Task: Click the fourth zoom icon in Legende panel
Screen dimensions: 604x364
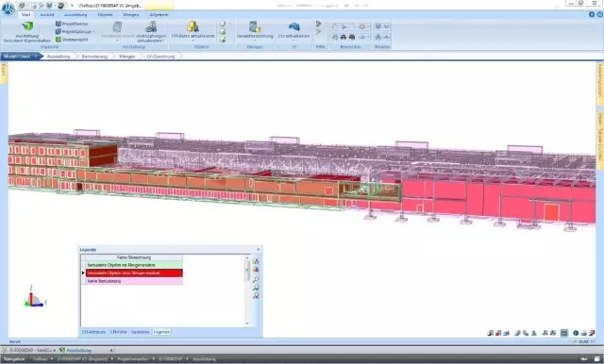Action: (256, 288)
